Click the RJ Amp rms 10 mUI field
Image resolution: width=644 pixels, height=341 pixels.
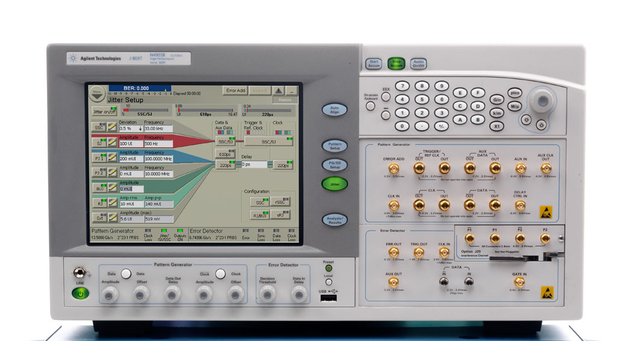tap(131, 204)
